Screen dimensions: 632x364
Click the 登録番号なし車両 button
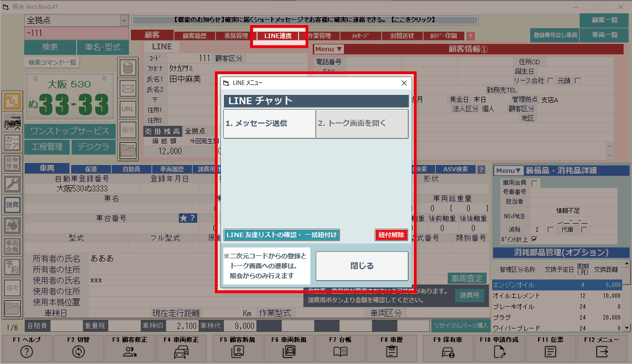point(555,35)
